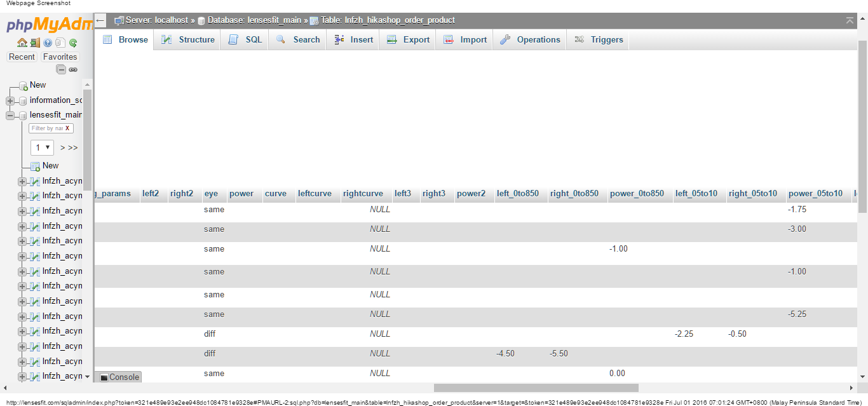Open the Insert tab
The width and height of the screenshot is (868, 406).
[x=353, y=39]
